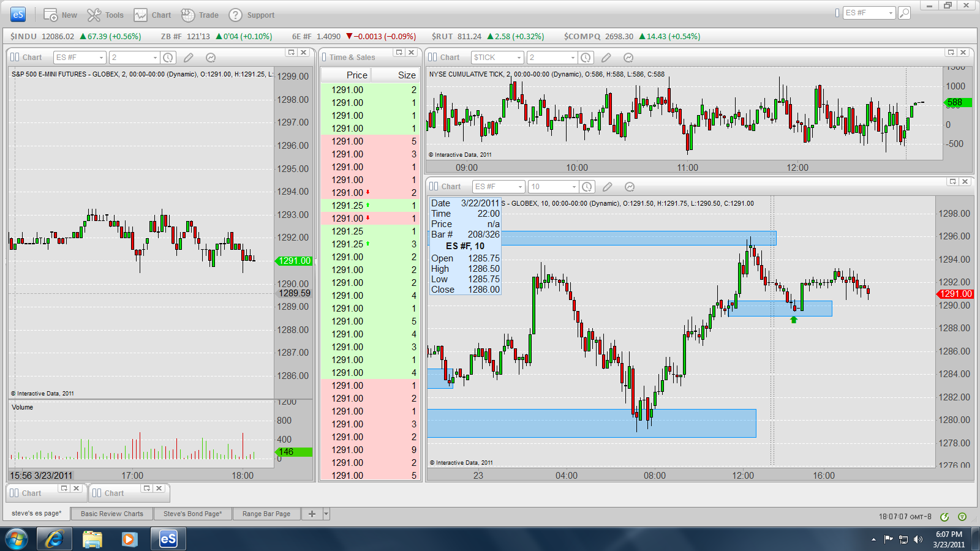Open interval dropdown showing 10
980x551 pixels.
click(574, 187)
